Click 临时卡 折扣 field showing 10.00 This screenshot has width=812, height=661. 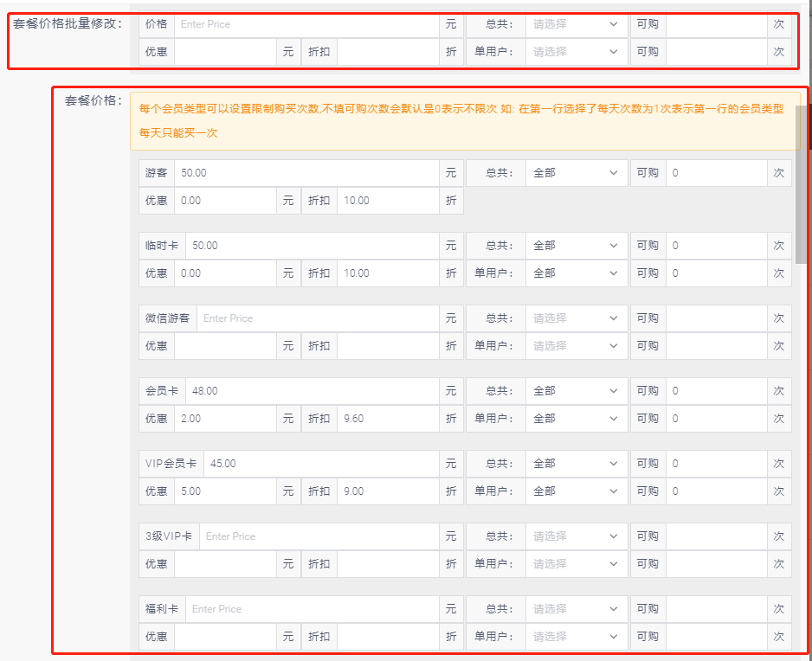pyautogui.click(x=388, y=273)
